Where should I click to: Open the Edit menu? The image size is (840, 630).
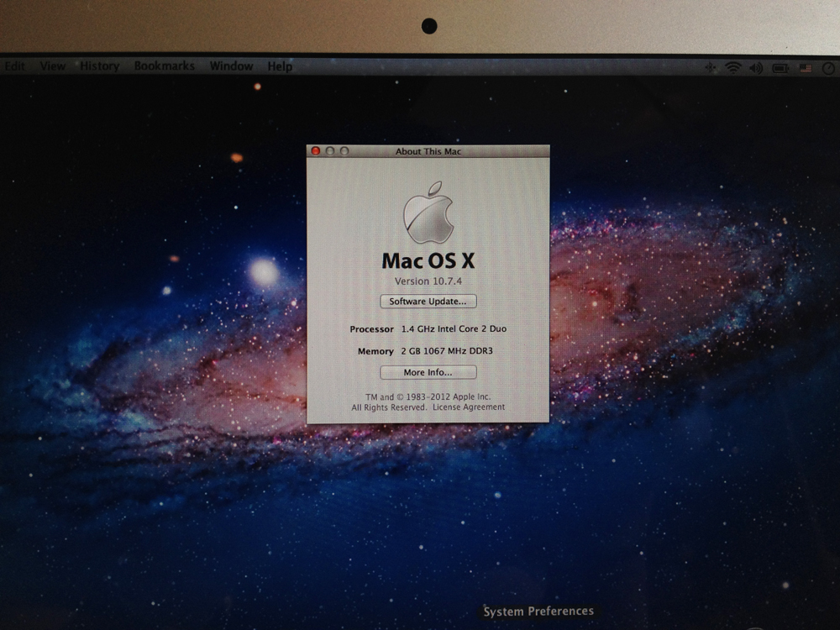tap(14, 66)
